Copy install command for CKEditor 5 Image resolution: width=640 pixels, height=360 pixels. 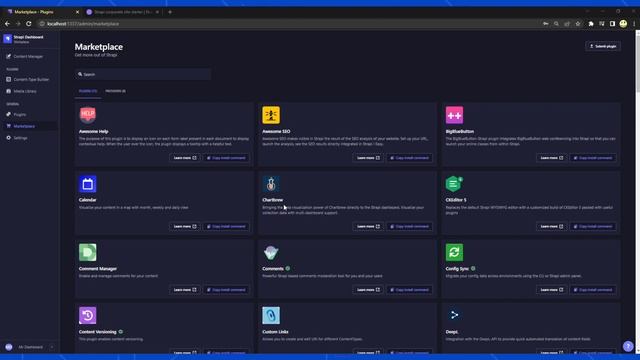[x=593, y=227]
